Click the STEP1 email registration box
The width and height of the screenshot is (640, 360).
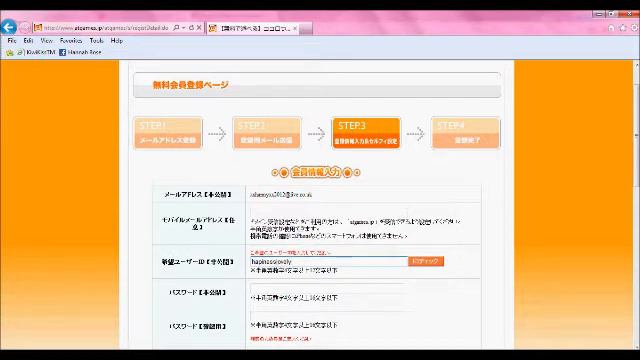click(168, 133)
